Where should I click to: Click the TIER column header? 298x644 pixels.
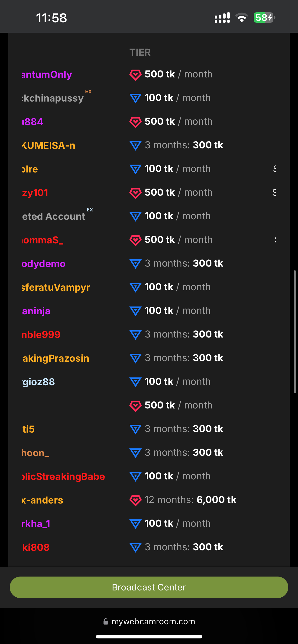[x=140, y=52]
